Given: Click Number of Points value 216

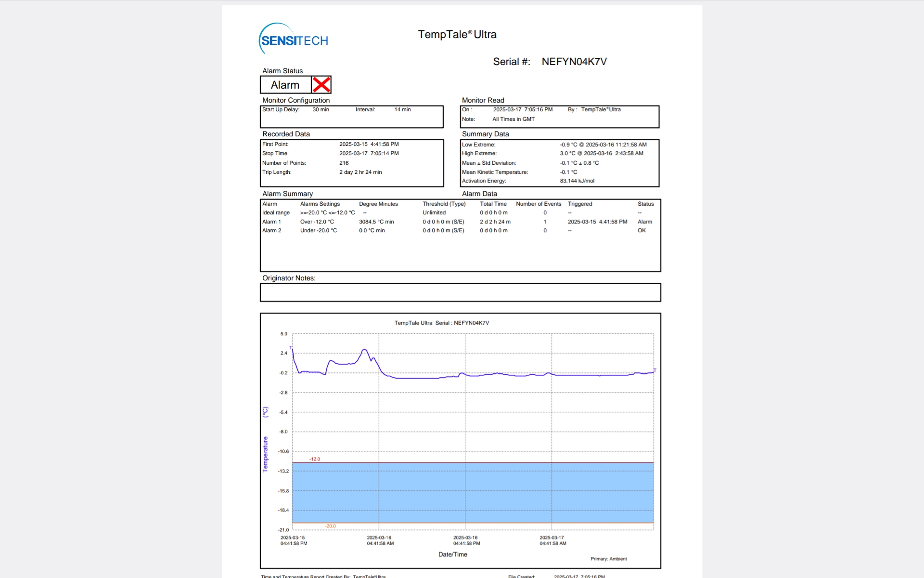Looking at the screenshot, I should coord(344,163).
